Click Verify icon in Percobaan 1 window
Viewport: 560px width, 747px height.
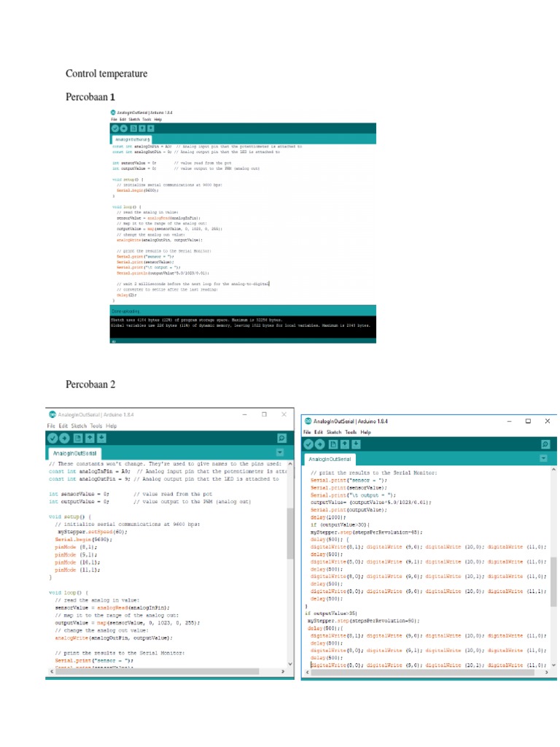[x=114, y=128]
